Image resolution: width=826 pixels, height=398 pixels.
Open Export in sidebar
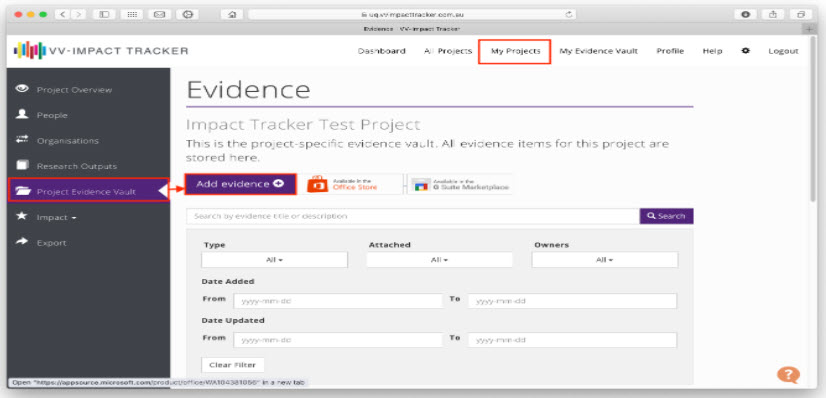click(x=52, y=243)
